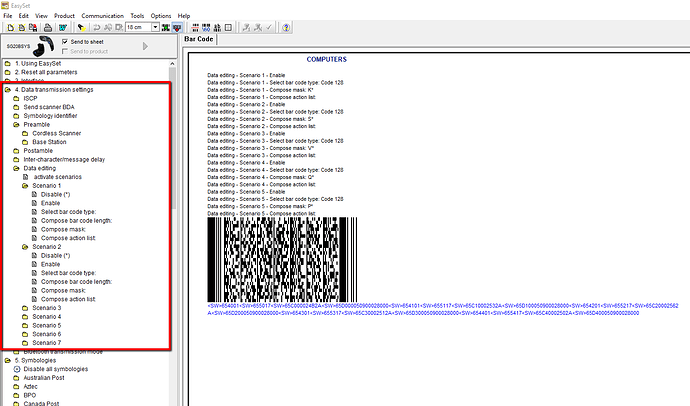
Task: Click the yellow flashlight scanner toolbar icon
Action: [81, 28]
